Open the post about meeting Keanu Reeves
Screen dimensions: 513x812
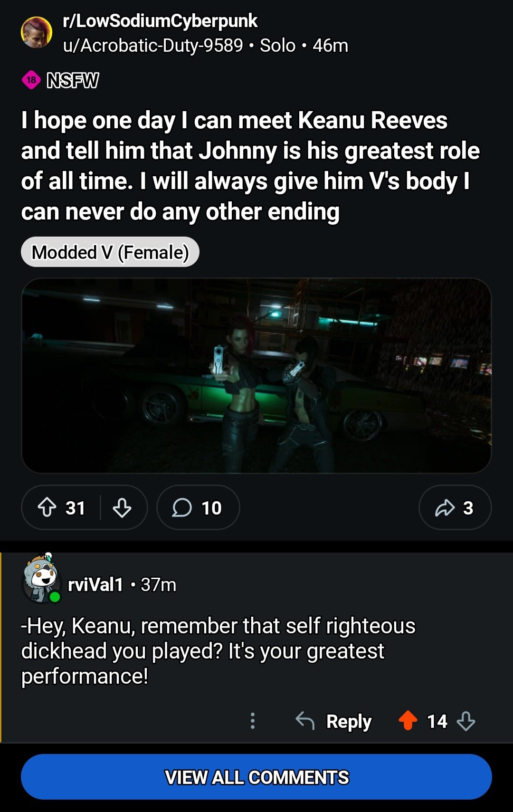click(250, 166)
